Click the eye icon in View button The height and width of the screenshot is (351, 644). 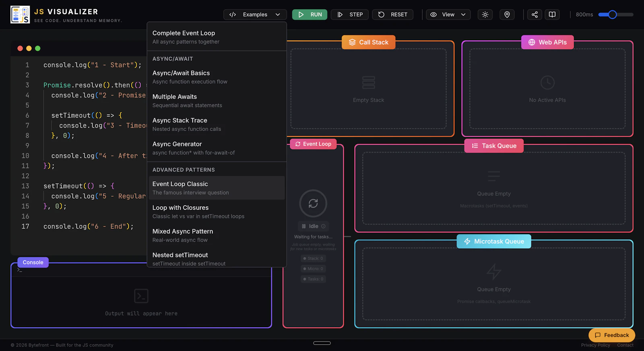click(x=433, y=15)
